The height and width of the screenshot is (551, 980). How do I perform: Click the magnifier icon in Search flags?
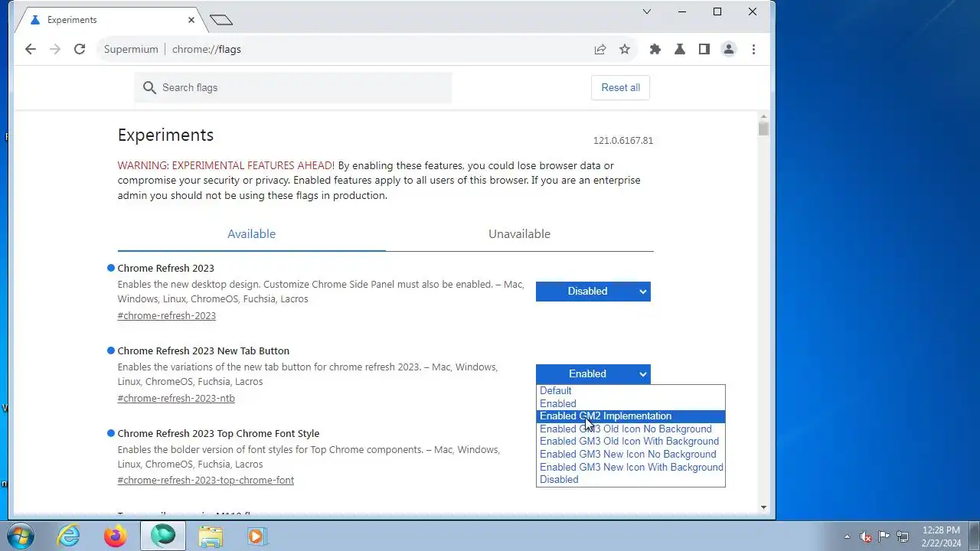(149, 87)
